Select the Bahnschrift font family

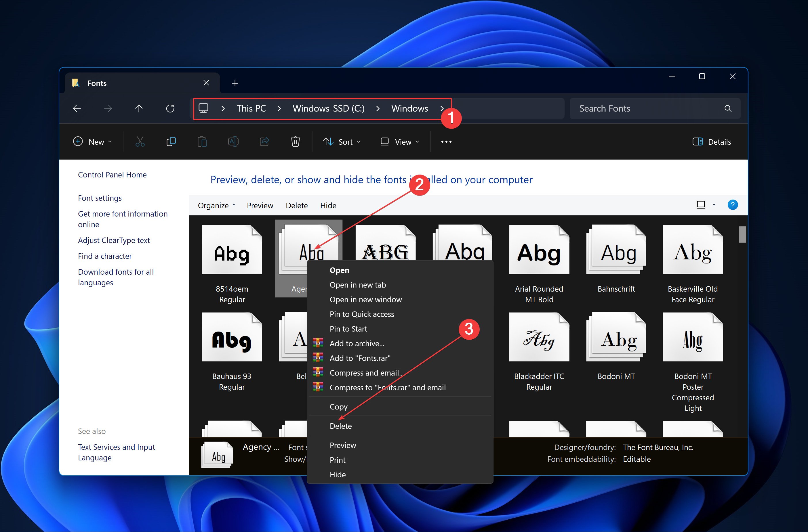pyautogui.click(x=616, y=259)
